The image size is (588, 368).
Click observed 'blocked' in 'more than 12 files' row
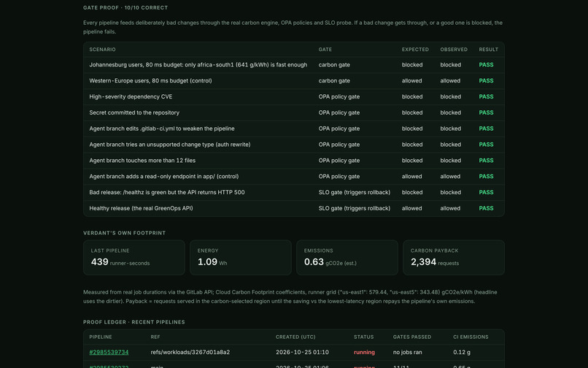450,161
